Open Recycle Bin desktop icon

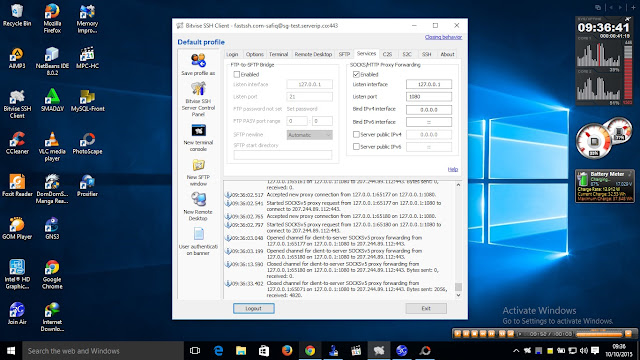coord(17,15)
